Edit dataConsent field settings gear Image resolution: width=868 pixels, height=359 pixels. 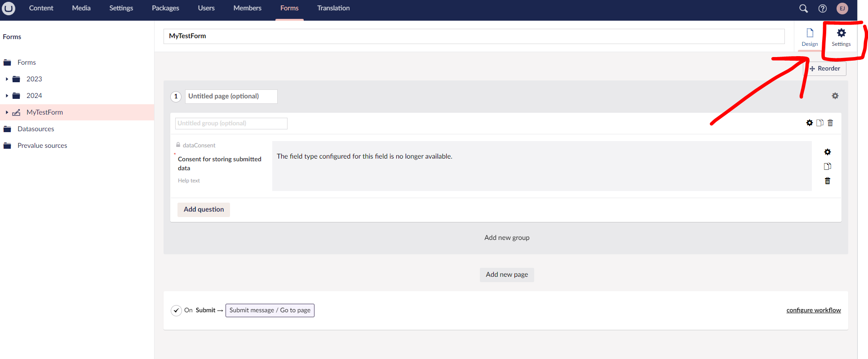[827, 152]
